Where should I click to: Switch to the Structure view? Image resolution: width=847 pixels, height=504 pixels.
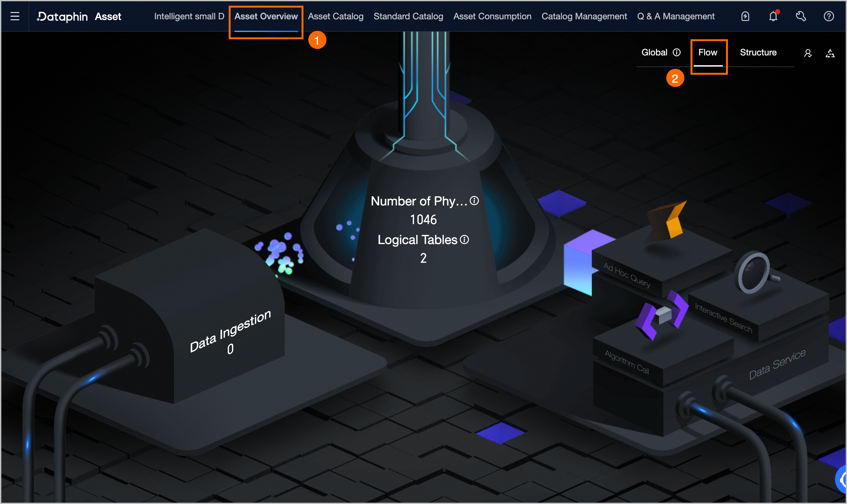758,52
